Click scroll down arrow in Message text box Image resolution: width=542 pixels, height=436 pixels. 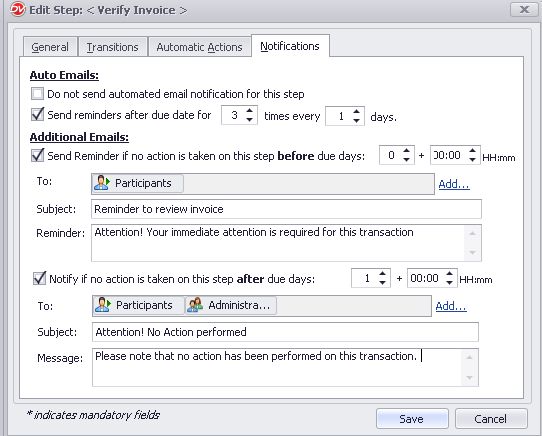(x=469, y=378)
